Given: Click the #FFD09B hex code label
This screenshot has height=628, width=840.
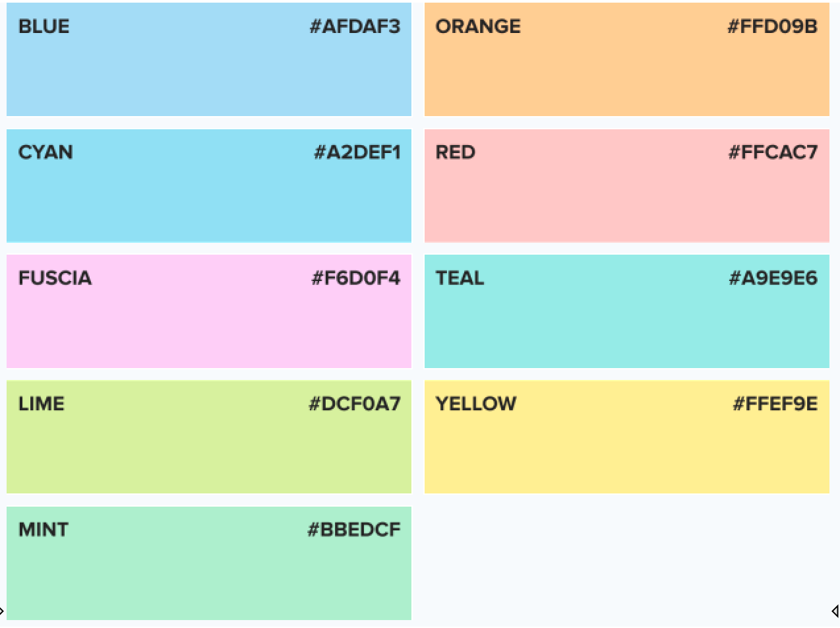Looking at the screenshot, I should (x=772, y=27).
